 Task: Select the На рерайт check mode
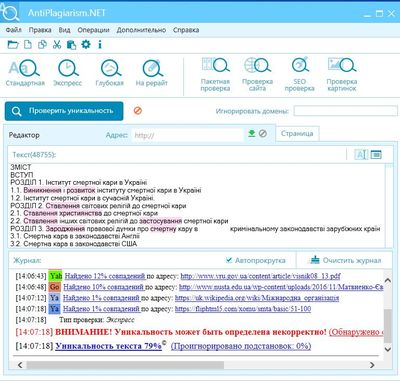(x=152, y=73)
